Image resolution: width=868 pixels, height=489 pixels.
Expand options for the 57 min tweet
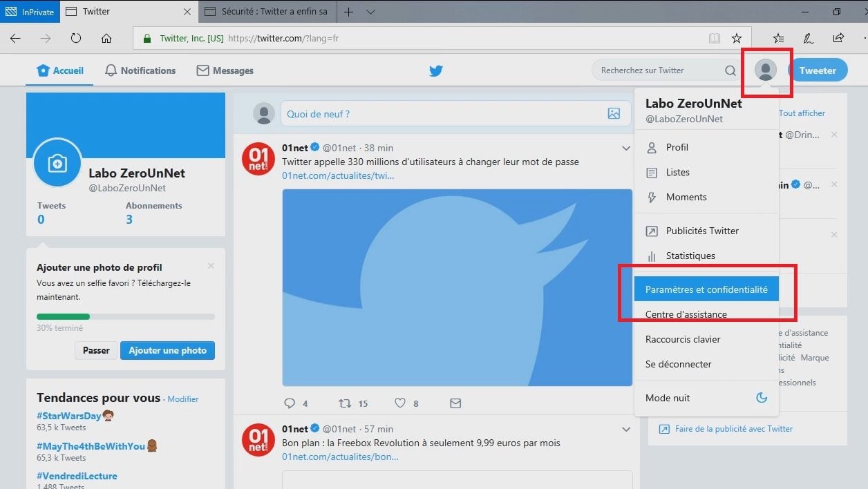[x=626, y=430]
